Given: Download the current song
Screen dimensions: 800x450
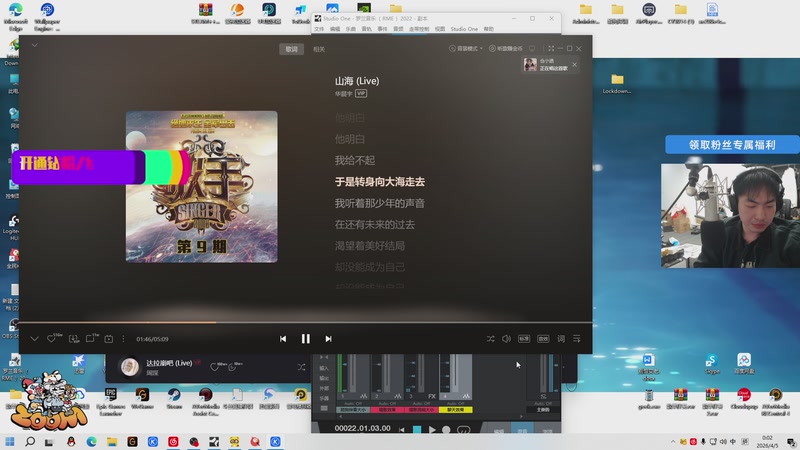Looking at the screenshot, I should point(73,339).
